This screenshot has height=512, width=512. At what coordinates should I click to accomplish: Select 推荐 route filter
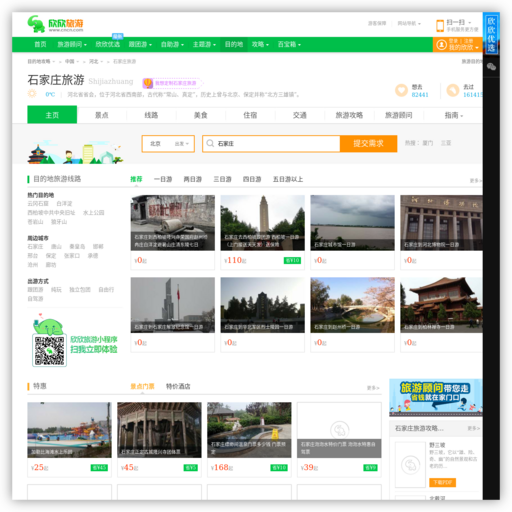(x=136, y=179)
